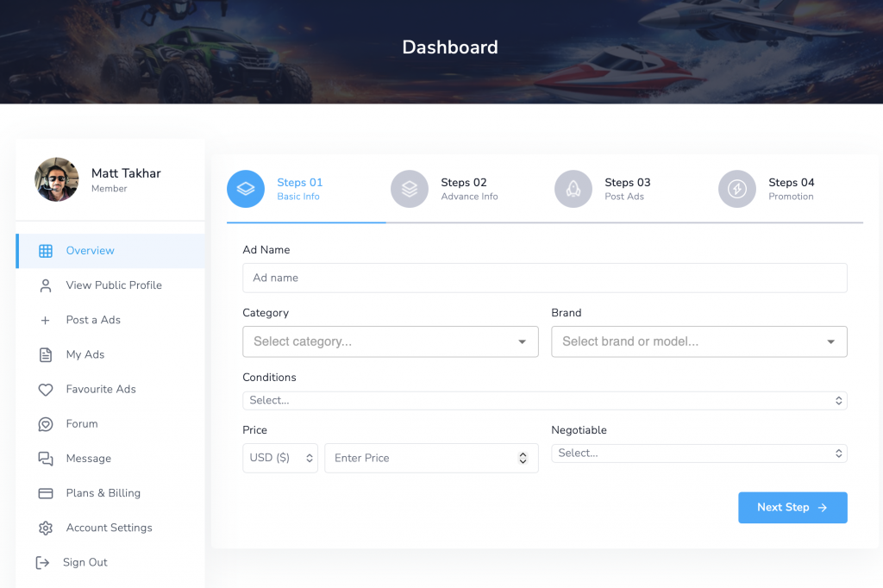The image size is (883, 588).
Task: Select the Steps 03 Post Ads rocket icon
Action: point(573,189)
